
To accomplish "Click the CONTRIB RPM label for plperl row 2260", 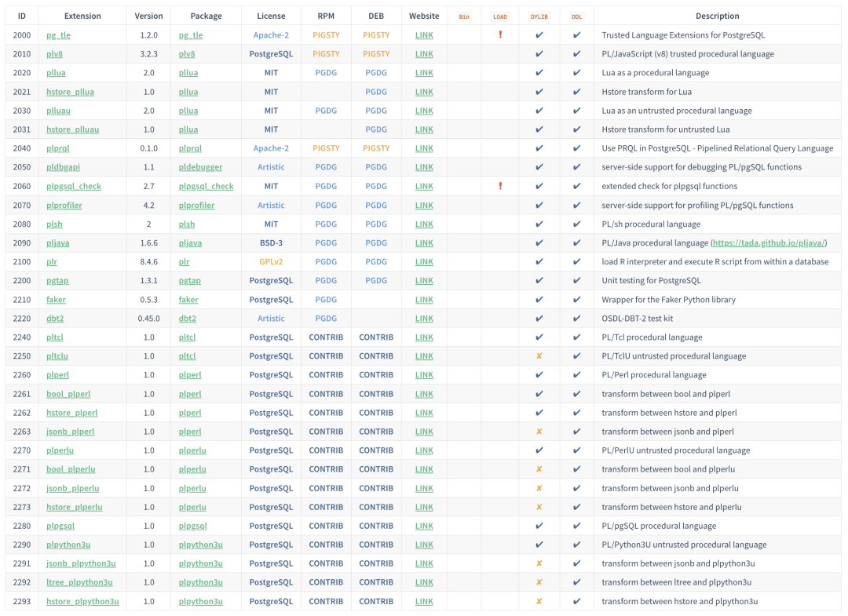I will pos(326,375).
